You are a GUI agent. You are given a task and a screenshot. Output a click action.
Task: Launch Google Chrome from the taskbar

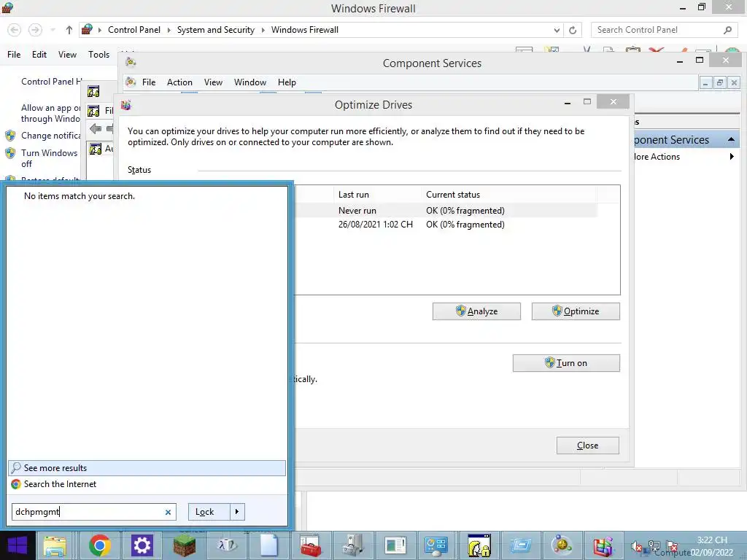pyautogui.click(x=99, y=545)
